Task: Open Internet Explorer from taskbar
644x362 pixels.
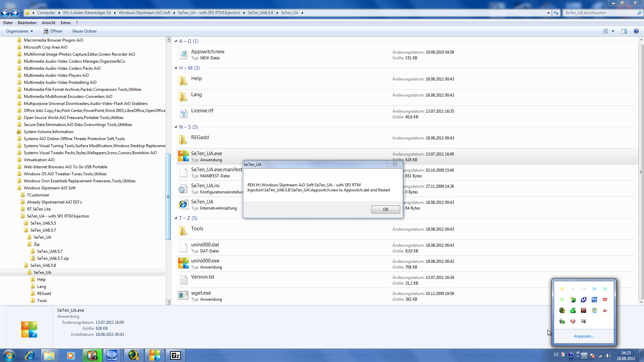Action: click(30, 355)
